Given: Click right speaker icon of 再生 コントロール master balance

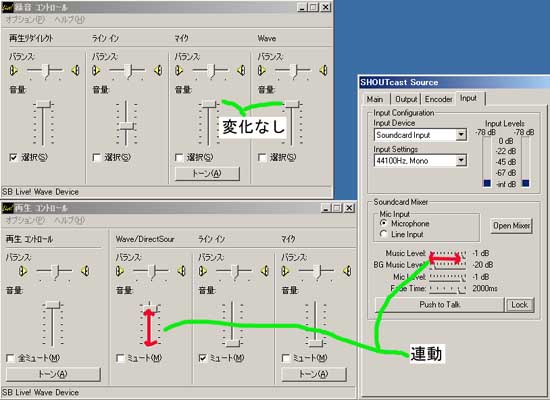Looking at the screenshot, I should (85, 271).
